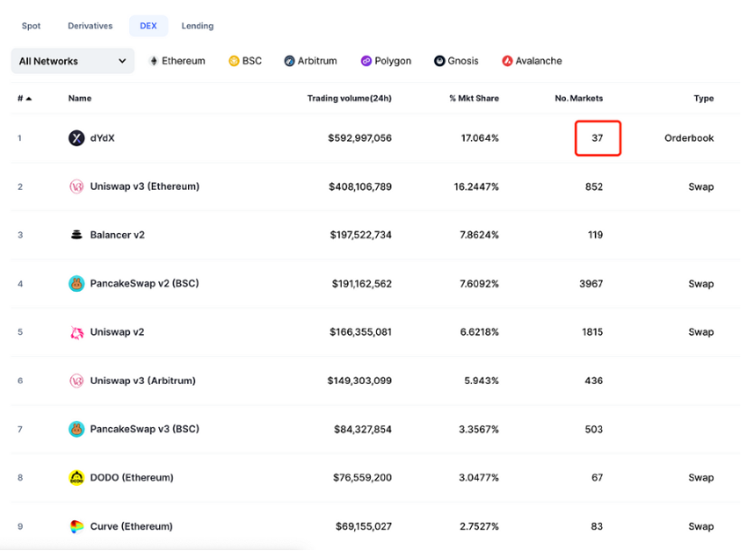
Task: Sort by Trading volume(24h) column header
Action: 349,98
